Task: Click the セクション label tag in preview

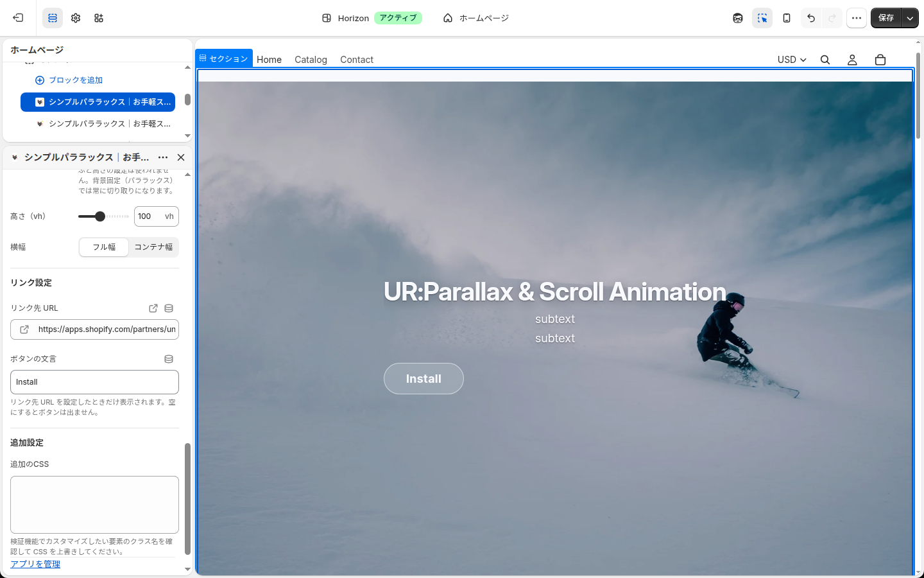Action: pyautogui.click(x=224, y=58)
